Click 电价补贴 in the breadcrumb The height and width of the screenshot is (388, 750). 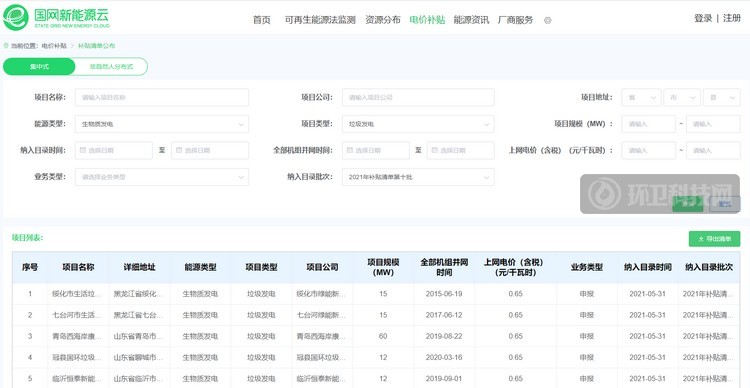pos(54,46)
